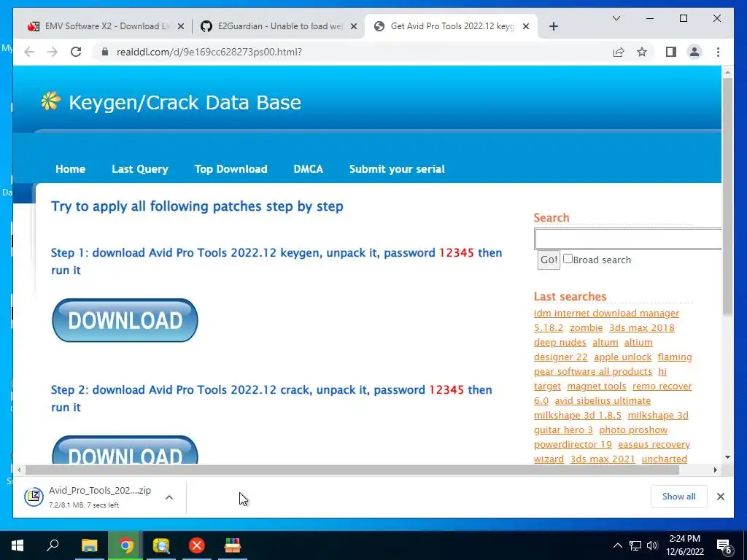Open the Home menu item
This screenshot has height=560, width=747.
(x=71, y=169)
